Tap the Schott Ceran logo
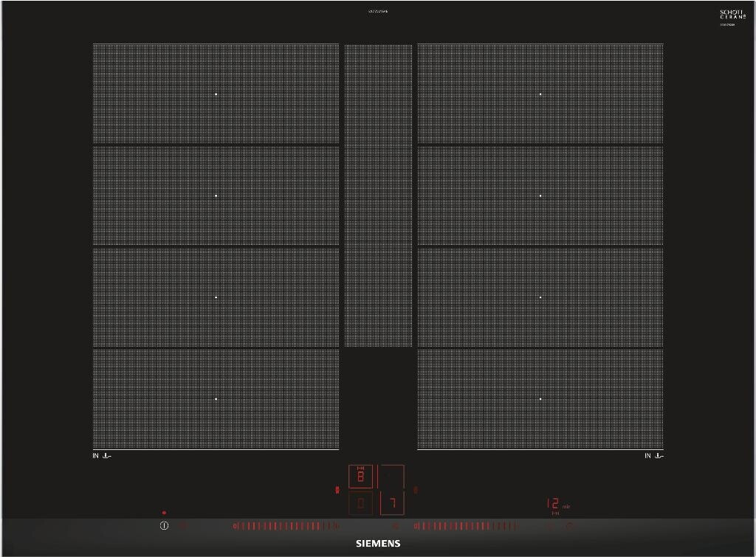Screen dimensions: 756x557 [732, 16]
